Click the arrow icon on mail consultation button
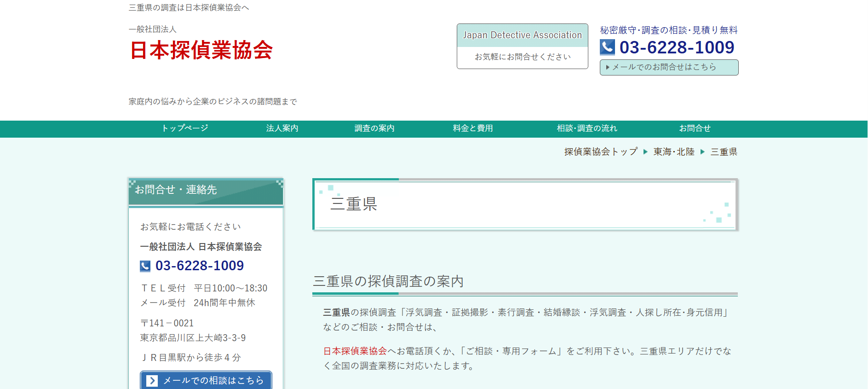 [152, 381]
